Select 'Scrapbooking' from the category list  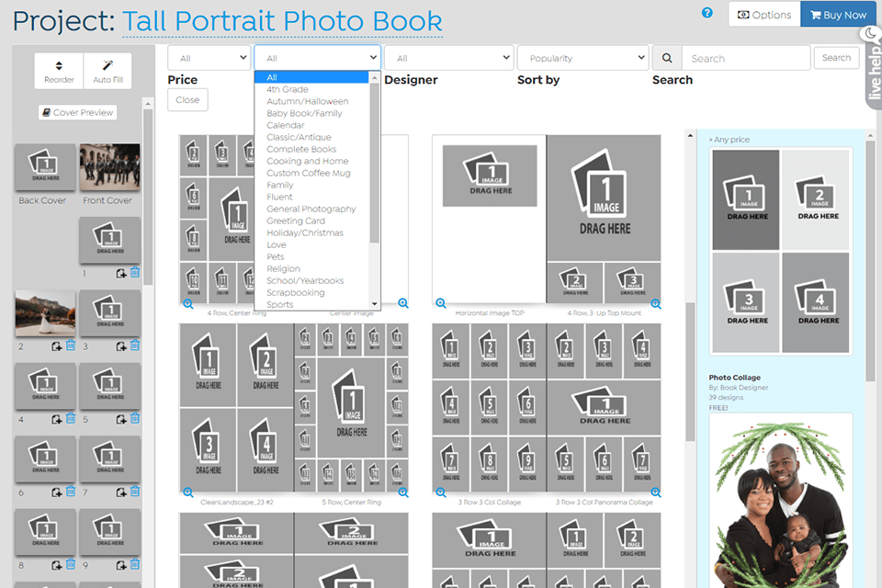pos(298,292)
